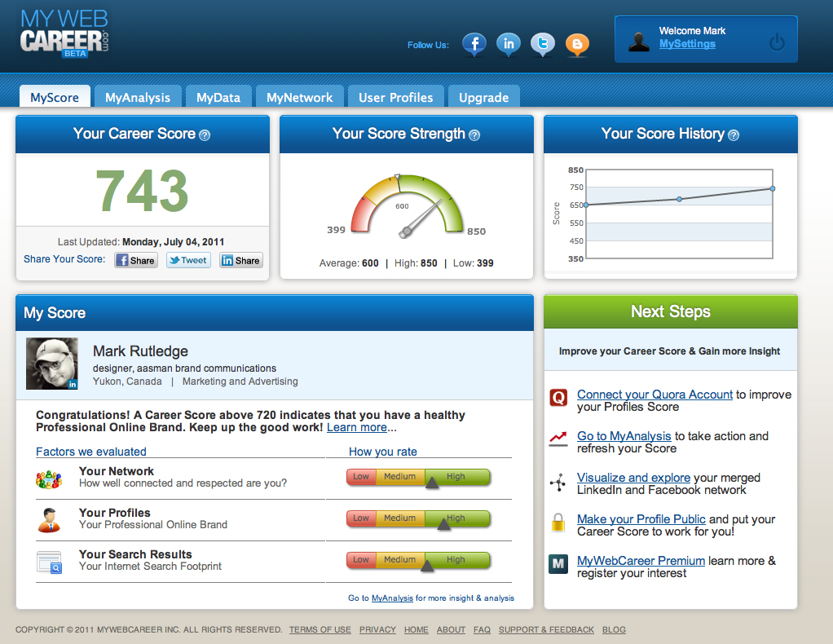
Task: Click Mark Rutledge's profile photo
Action: pyautogui.click(x=52, y=364)
